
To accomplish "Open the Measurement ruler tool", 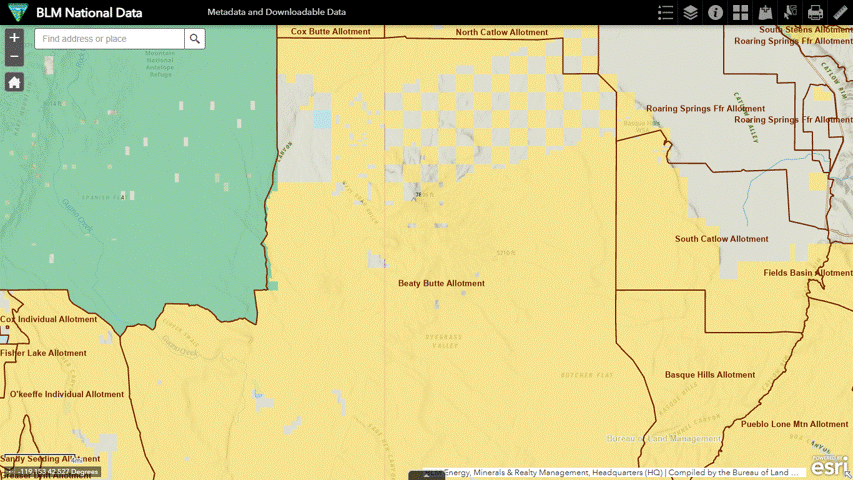I will tap(840, 13).
